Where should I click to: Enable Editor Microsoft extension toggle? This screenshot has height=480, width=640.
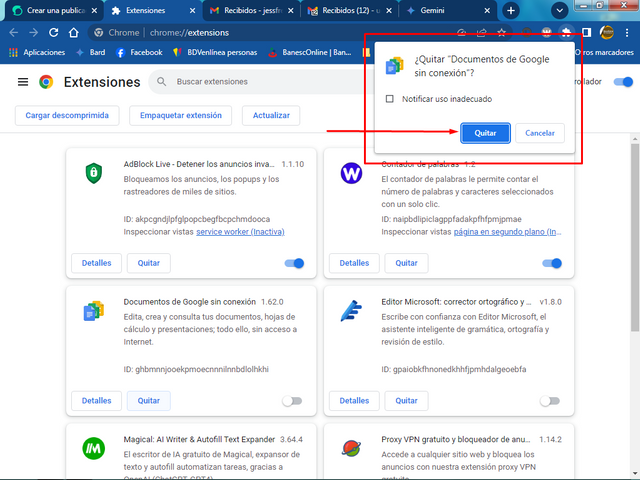point(550,401)
